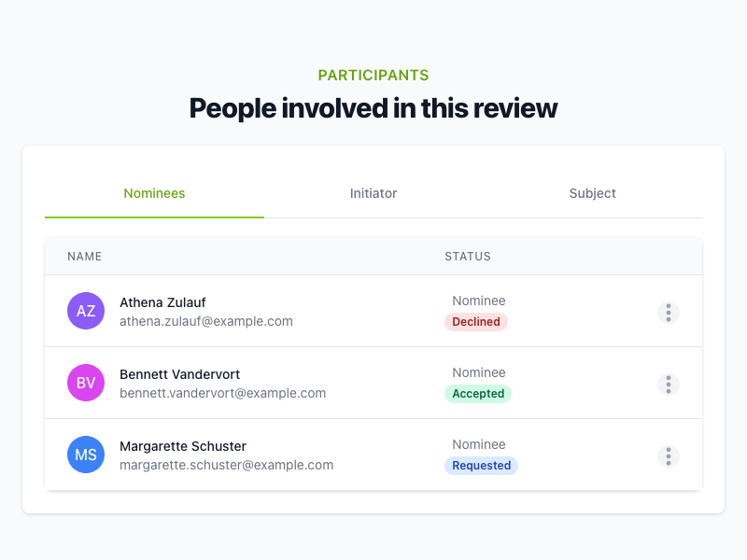Screen dimensions: 747x560
Task: Click the blue MS avatar
Action: (86, 455)
